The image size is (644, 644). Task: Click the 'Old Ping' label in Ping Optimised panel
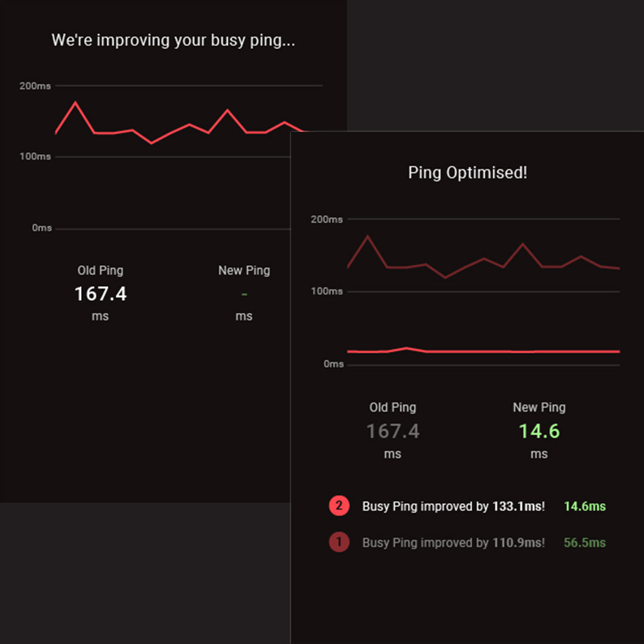[x=392, y=407]
